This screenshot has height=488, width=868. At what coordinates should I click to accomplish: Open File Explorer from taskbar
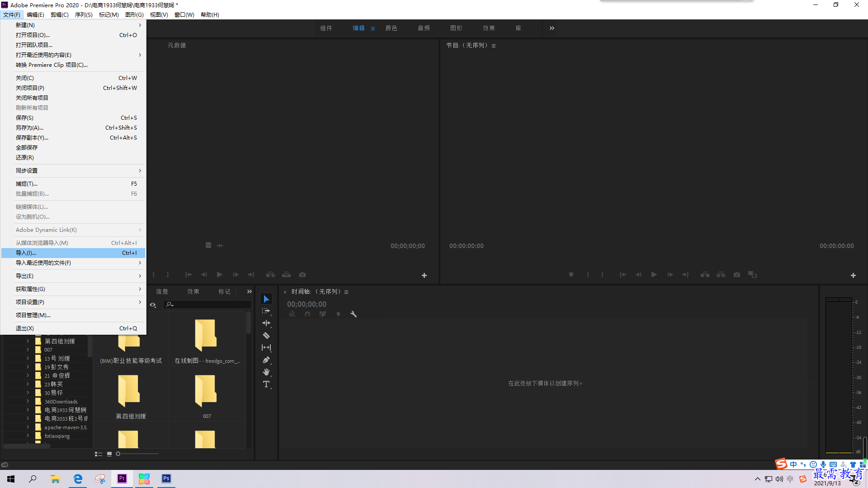(x=55, y=479)
